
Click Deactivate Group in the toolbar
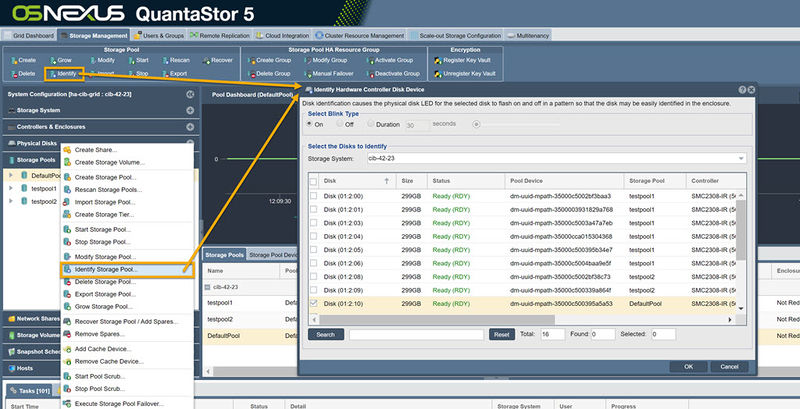[x=393, y=74]
